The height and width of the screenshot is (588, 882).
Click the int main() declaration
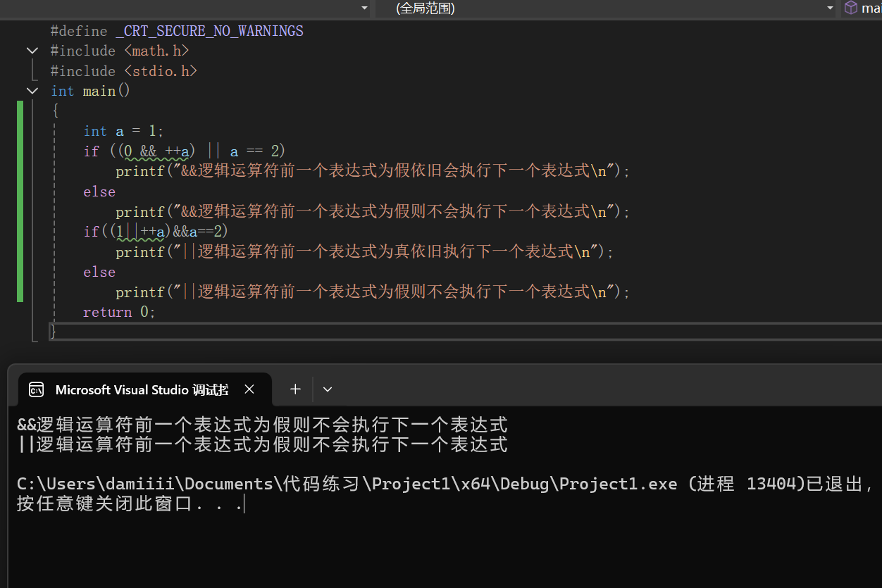tap(91, 91)
